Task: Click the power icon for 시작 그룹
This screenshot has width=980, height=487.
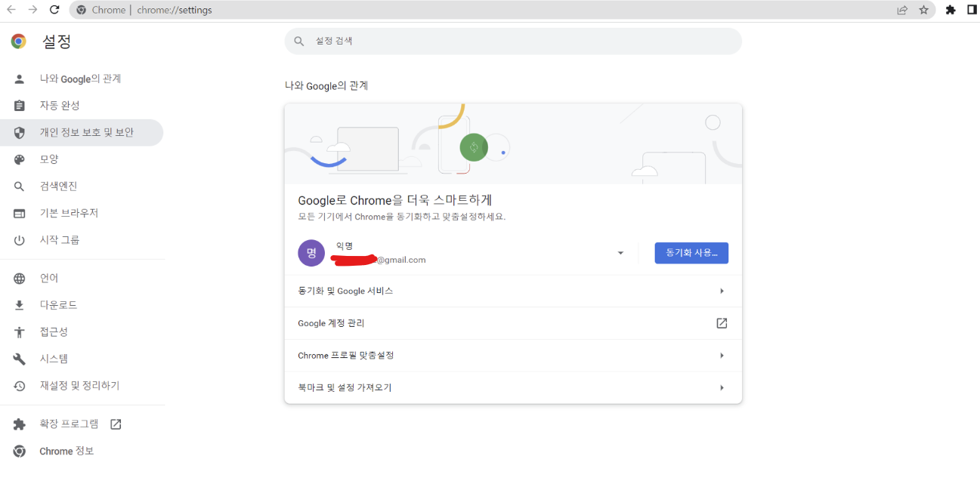Action: click(20, 240)
